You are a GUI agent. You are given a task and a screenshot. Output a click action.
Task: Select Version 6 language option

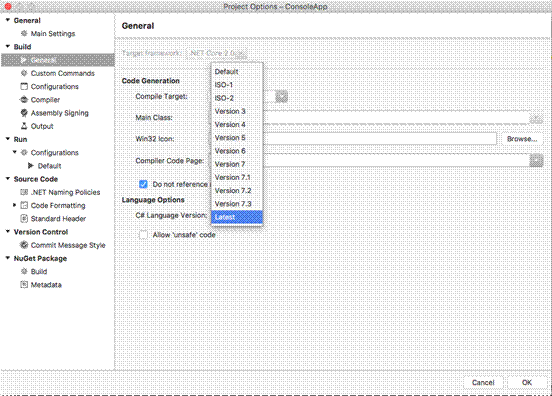click(237, 151)
